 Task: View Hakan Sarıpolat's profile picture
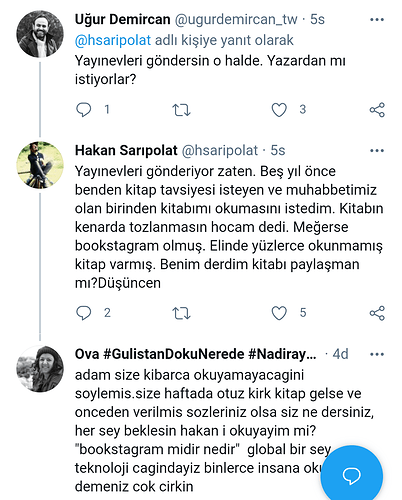tap(40, 165)
